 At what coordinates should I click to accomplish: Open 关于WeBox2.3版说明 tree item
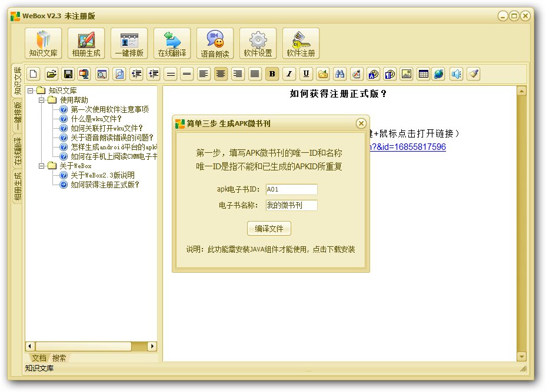[103, 175]
